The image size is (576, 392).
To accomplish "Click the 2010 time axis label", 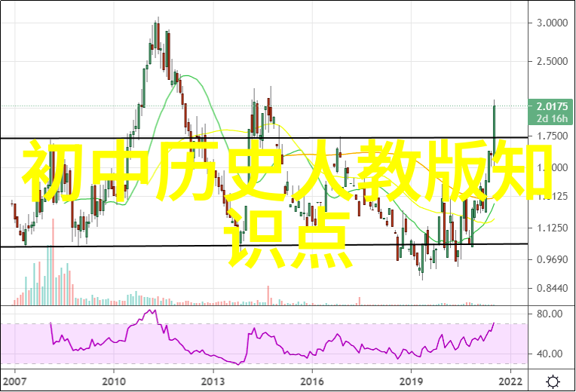I will (x=113, y=381).
